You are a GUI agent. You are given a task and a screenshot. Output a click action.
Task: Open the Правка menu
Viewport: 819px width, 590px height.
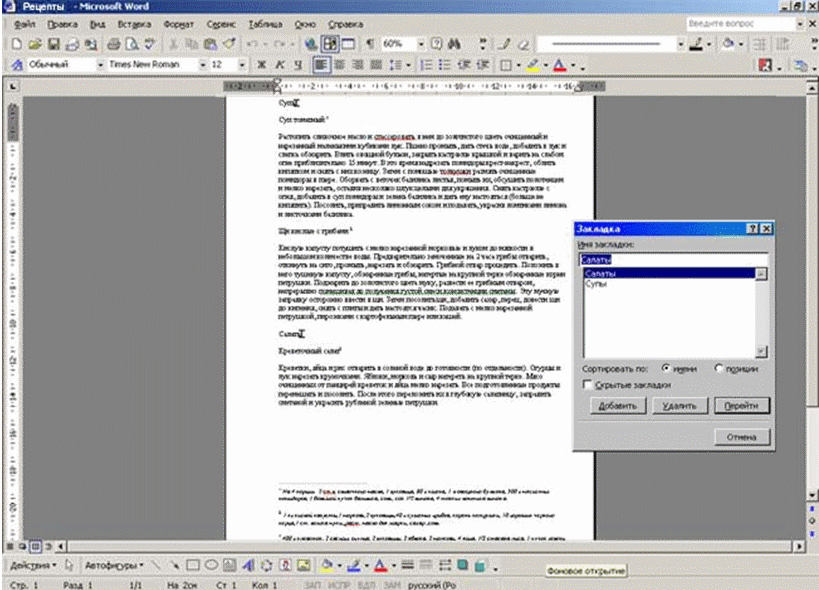pyautogui.click(x=62, y=24)
